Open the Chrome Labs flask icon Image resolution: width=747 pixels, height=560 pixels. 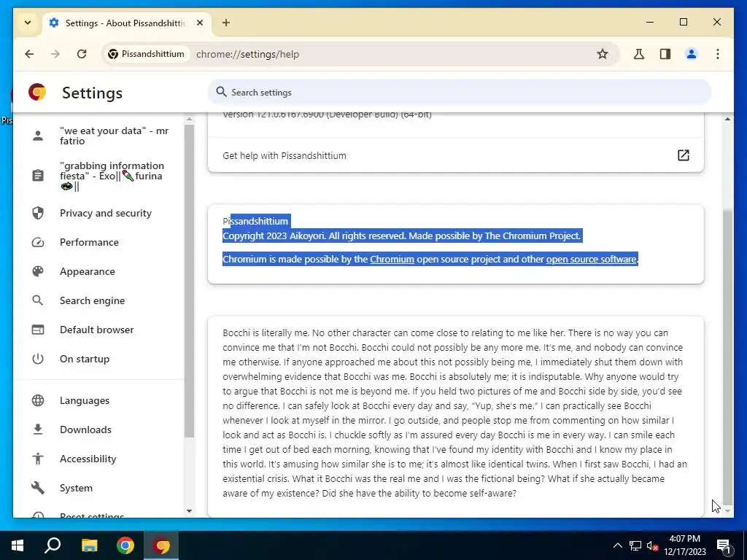tap(639, 54)
